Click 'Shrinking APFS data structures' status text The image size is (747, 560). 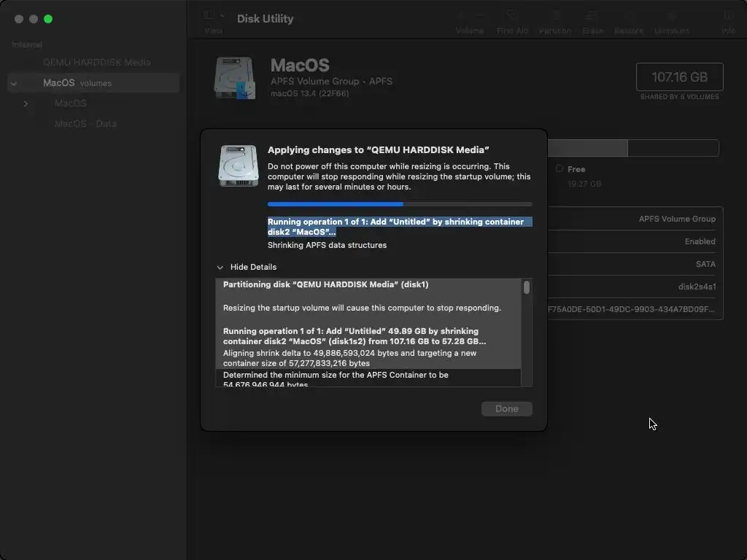[x=327, y=245]
